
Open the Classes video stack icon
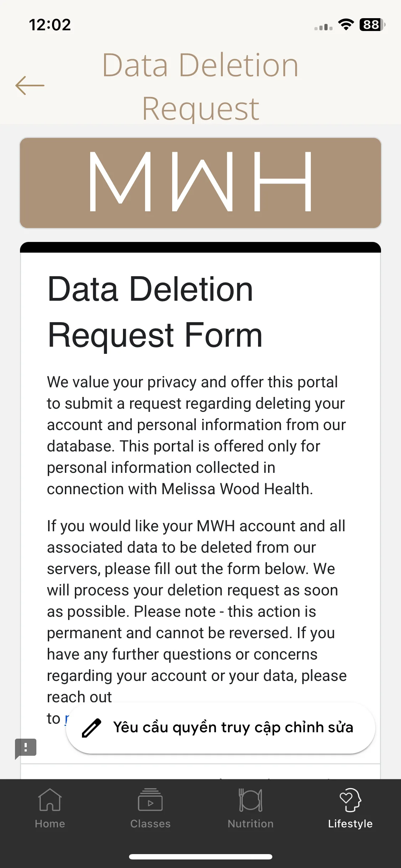pos(150,800)
